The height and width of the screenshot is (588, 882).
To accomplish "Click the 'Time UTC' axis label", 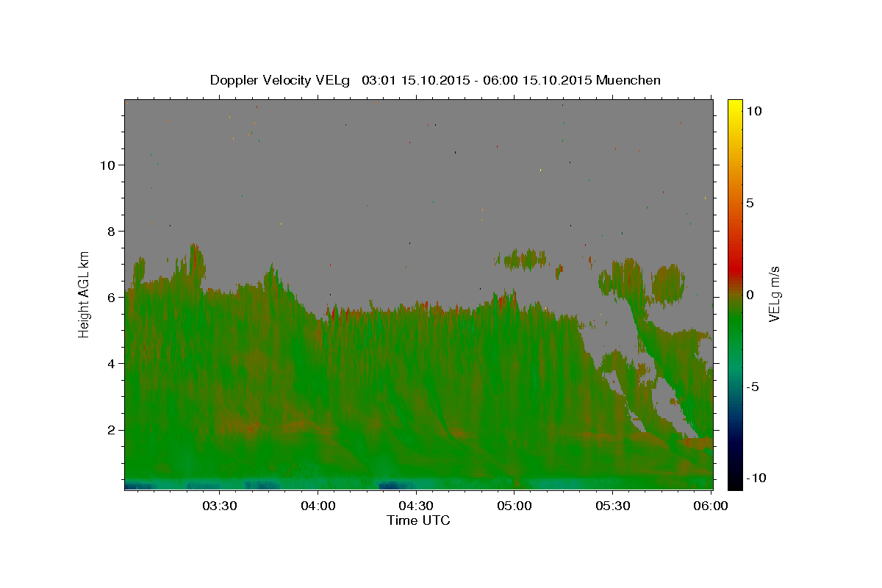I will point(418,520).
